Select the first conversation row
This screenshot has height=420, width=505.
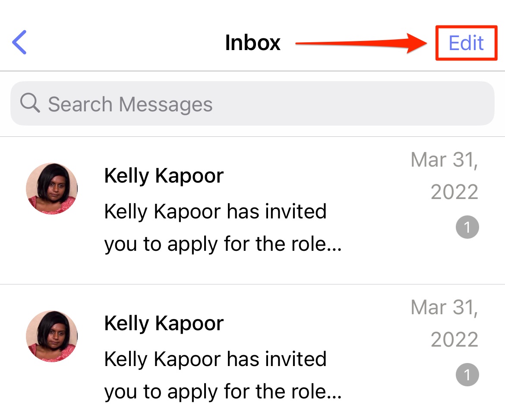coord(252,211)
